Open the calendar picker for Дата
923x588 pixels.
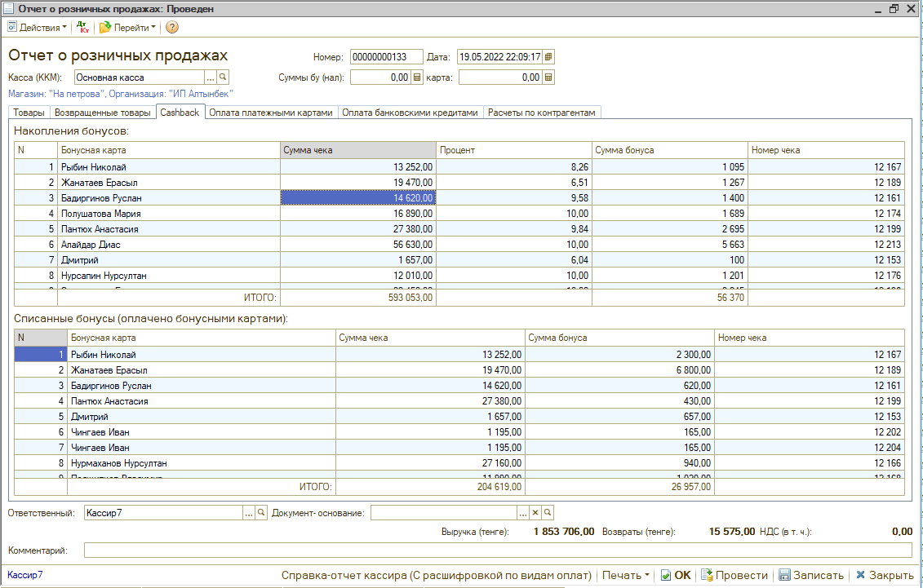tap(548, 57)
